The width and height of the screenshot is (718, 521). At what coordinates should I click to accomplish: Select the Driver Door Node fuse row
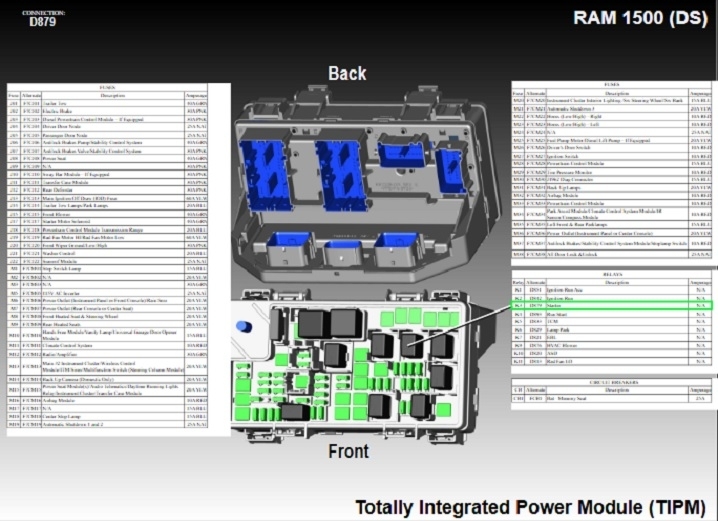[107, 127]
